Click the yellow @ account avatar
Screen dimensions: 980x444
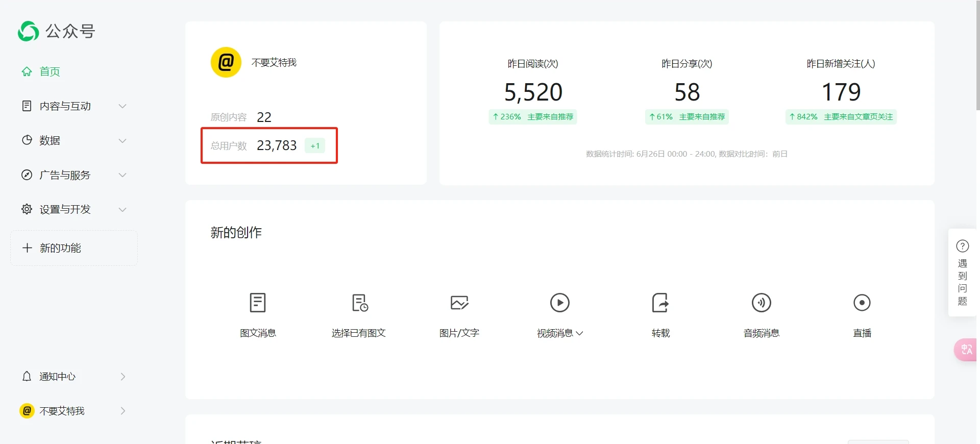[x=226, y=62]
